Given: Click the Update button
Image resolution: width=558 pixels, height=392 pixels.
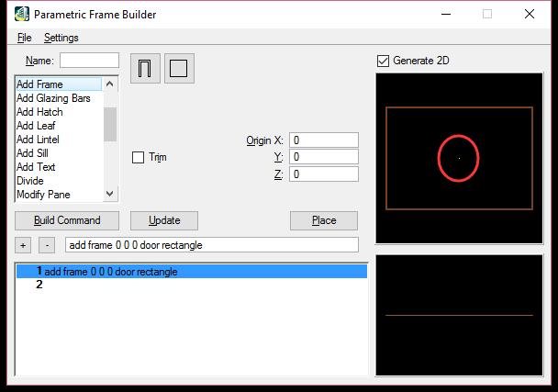Looking at the screenshot, I should tap(164, 220).
